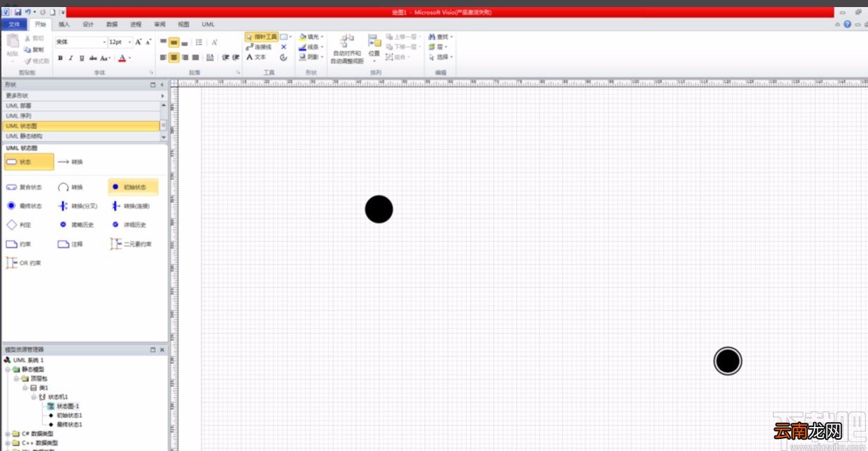Expand the C# 数据类型 tree node
This screenshot has width=868, height=451.
point(8,433)
